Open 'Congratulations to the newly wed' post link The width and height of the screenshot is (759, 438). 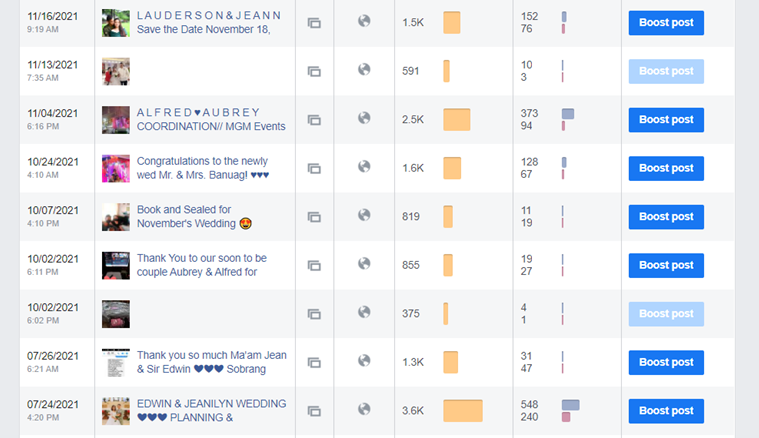[203, 168]
